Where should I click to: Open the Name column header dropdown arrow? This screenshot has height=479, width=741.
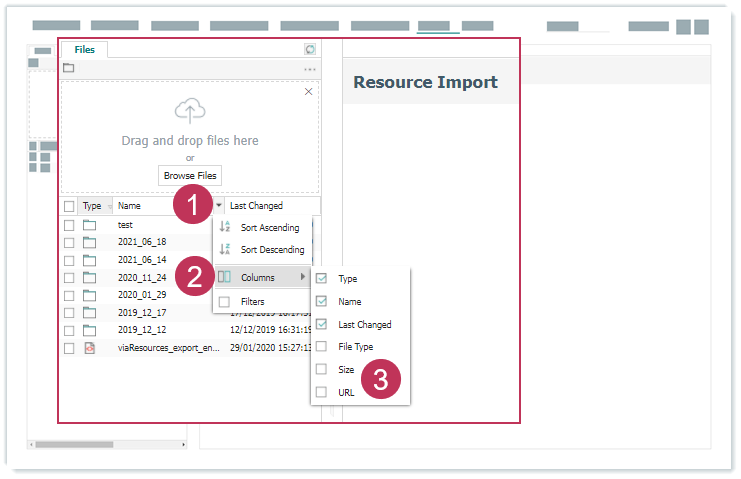click(x=219, y=206)
